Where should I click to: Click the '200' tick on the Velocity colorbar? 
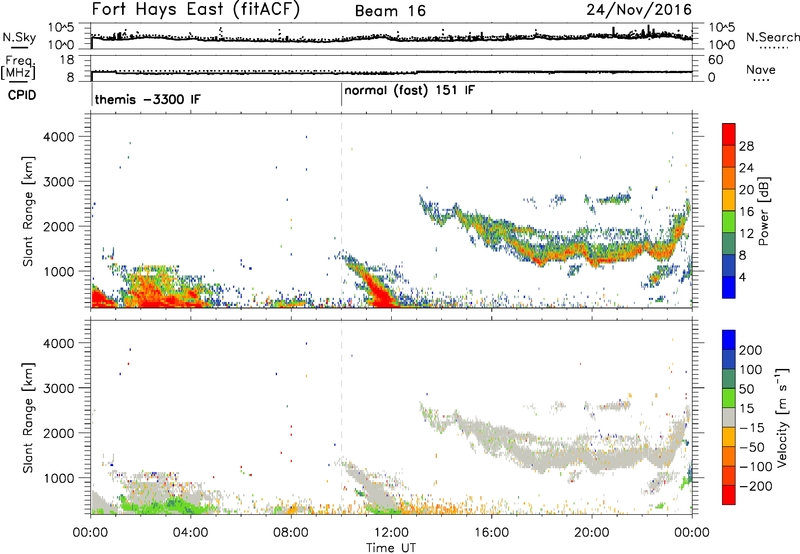coord(751,350)
